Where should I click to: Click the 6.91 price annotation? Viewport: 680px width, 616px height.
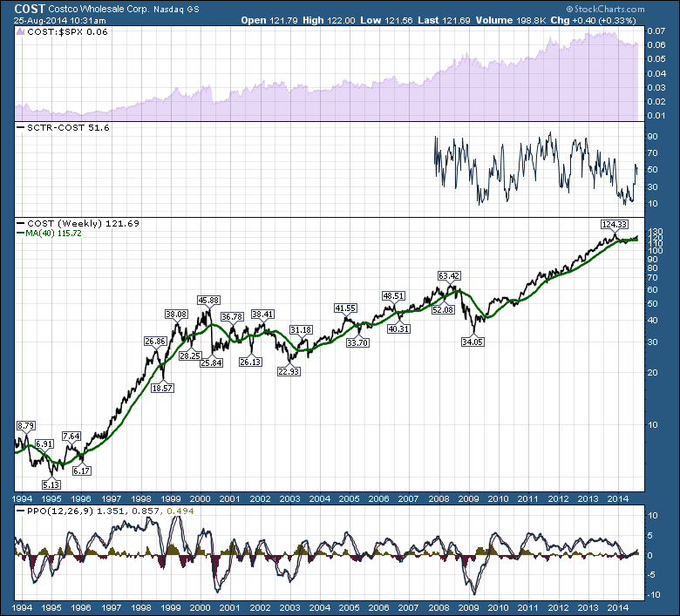point(44,443)
